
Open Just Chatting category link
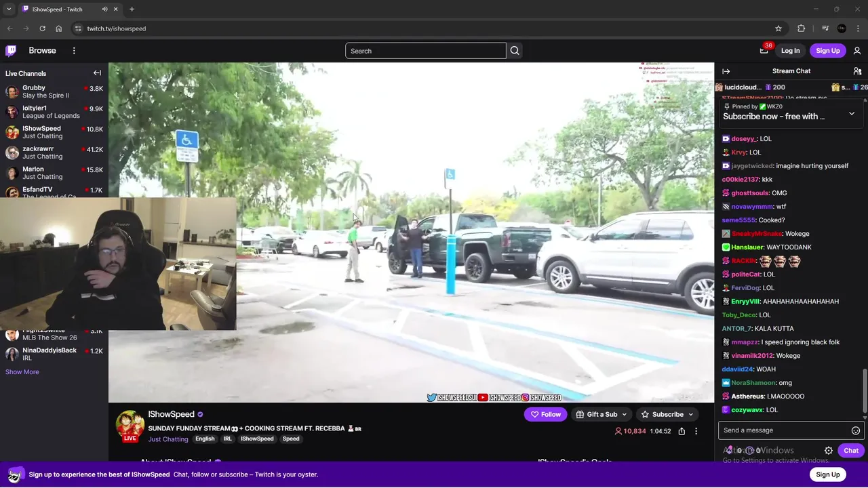pos(168,439)
